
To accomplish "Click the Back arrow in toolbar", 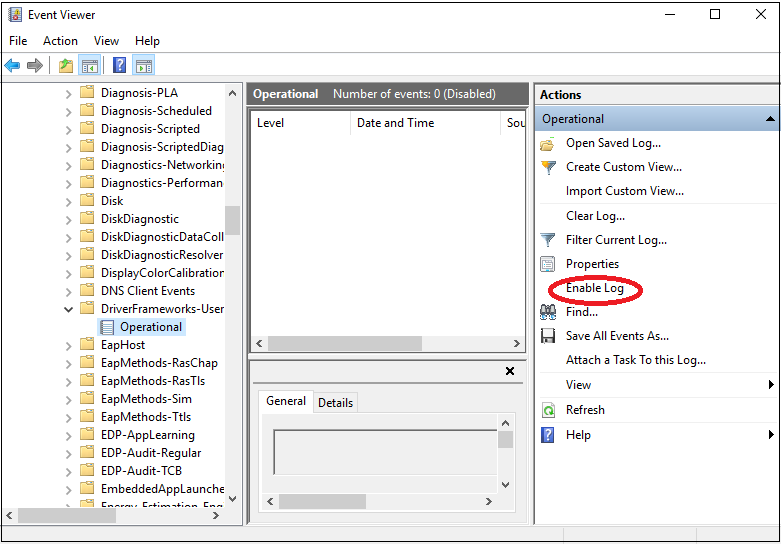I will 12,66.
